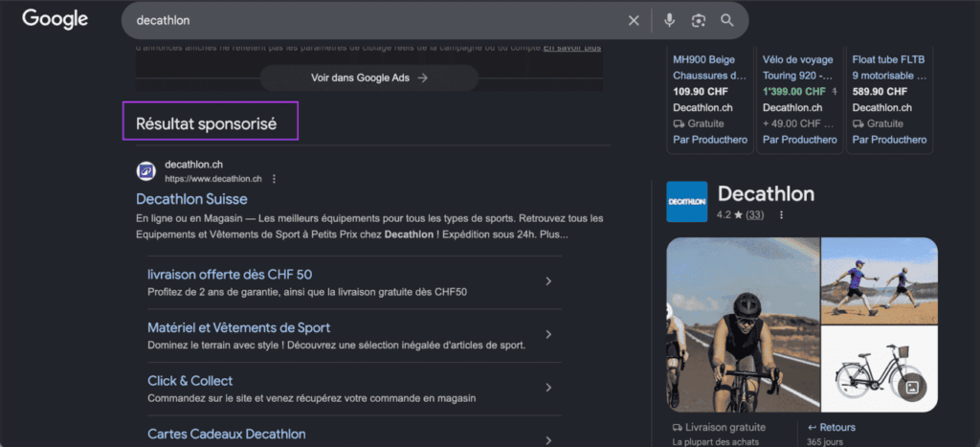Open Voir dans Google Ads button
The width and height of the screenshot is (980, 447).
coord(369,78)
